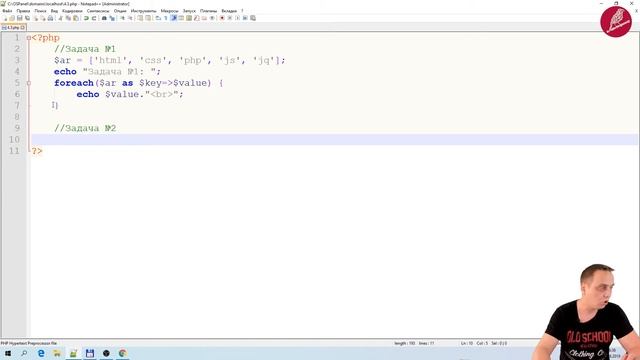Collapse the fold marker at <?php line
Viewport: 640px width, 360px height.
tap(29, 38)
